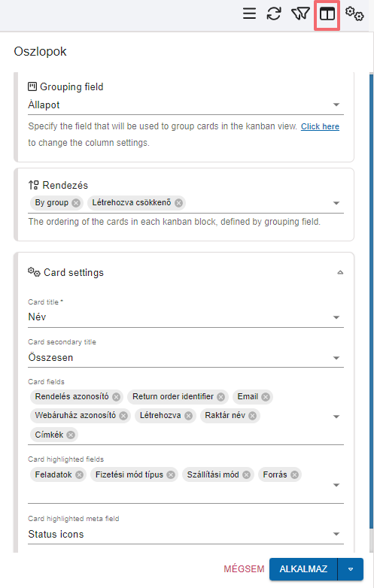374x588 pixels.
Task: Remove the 'Létrehozva csökkenő' chip
Action: (x=179, y=203)
